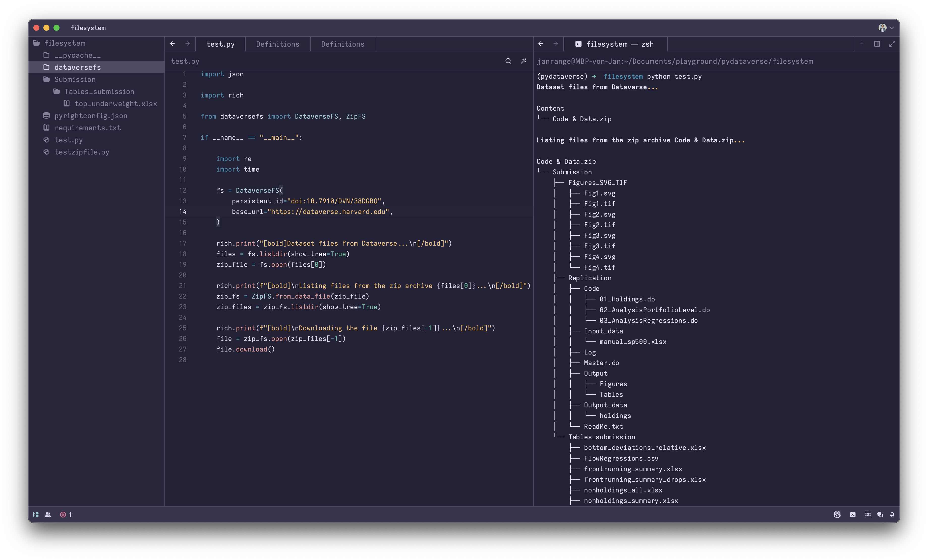Expand the __pycache__ folder
This screenshot has height=560, width=928.
coord(78,55)
